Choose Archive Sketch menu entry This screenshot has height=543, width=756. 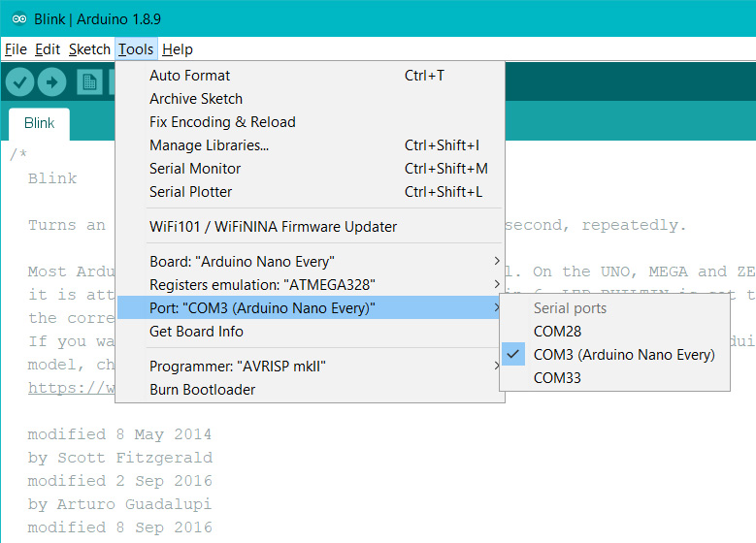[310, 99]
